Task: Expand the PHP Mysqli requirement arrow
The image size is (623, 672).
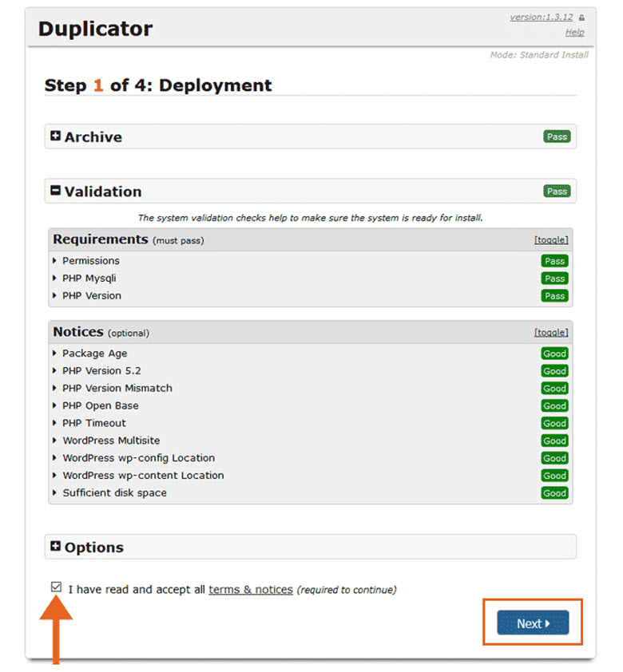Action: 54,279
